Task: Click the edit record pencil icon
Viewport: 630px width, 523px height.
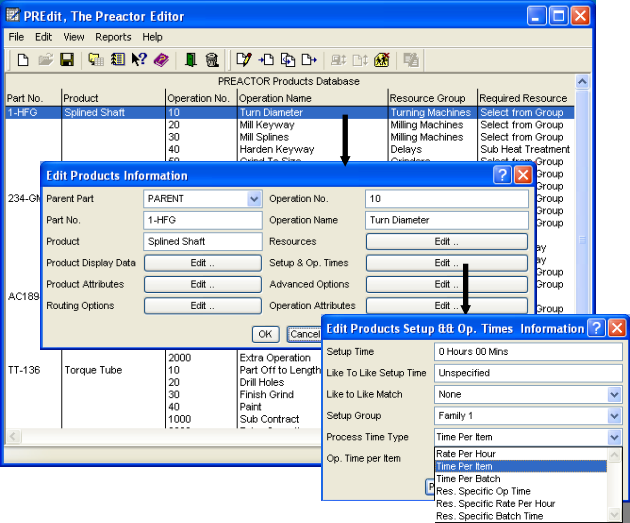Action: point(244,60)
